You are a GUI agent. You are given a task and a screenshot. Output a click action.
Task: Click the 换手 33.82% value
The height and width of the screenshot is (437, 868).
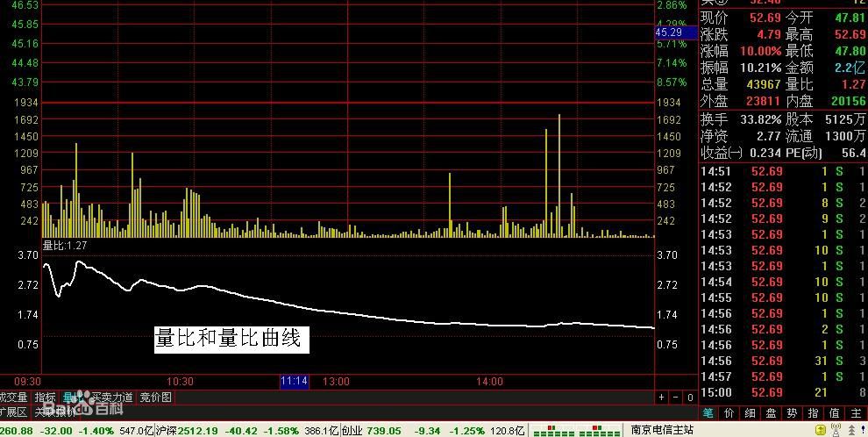click(x=761, y=119)
